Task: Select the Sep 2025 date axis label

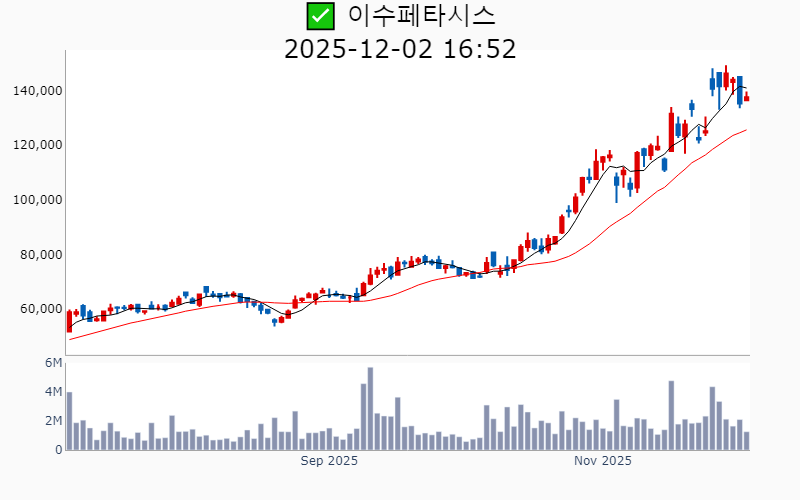Action: (329, 461)
